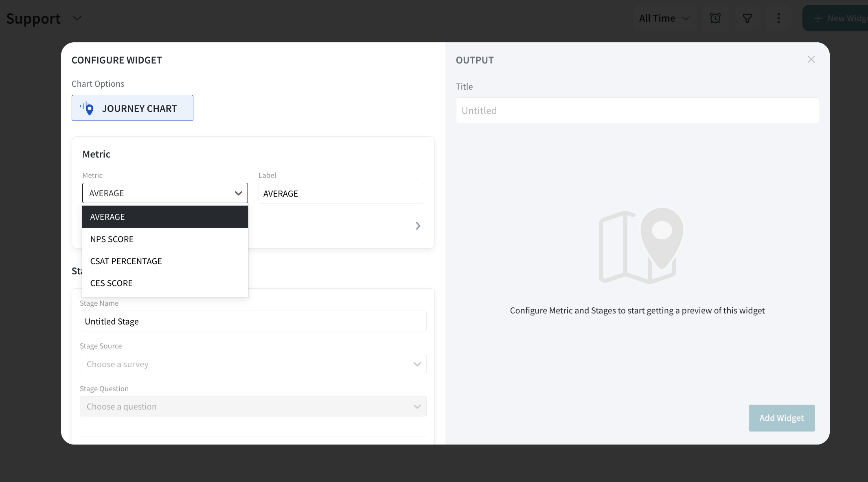
Task: Close the configure widget dialog
Action: (x=811, y=60)
